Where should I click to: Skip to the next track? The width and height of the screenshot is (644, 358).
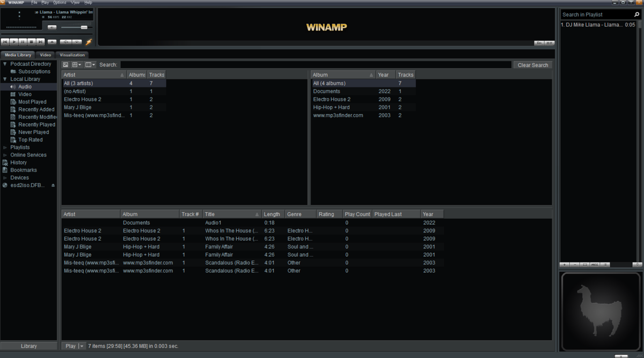[x=40, y=42]
